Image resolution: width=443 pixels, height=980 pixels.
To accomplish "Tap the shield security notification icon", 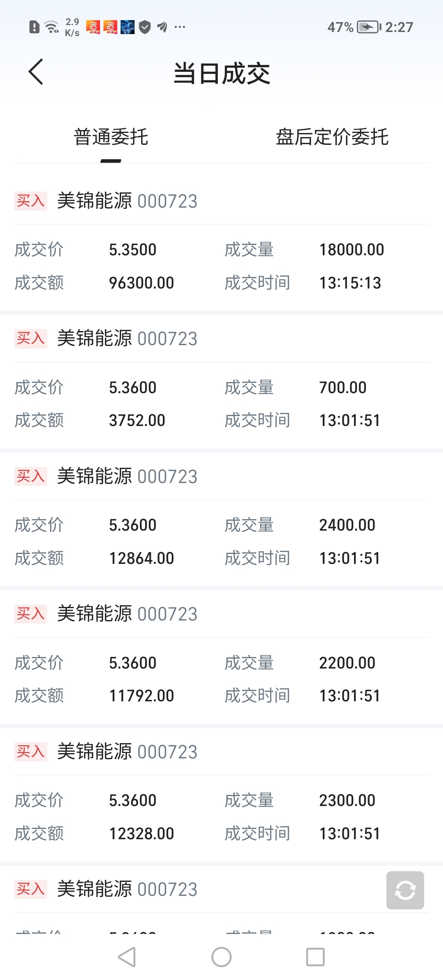I will point(145,27).
